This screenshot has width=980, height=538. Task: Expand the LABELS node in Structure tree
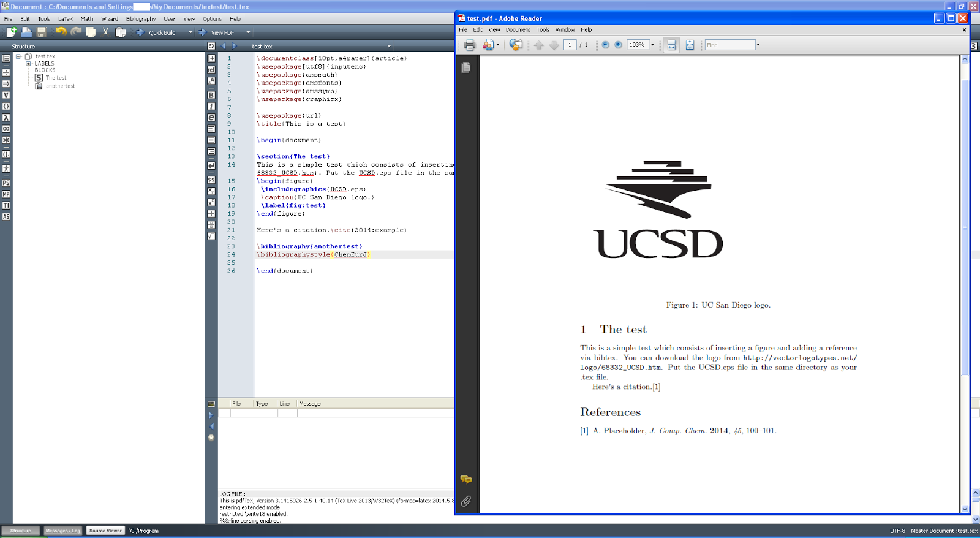[x=28, y=63]
